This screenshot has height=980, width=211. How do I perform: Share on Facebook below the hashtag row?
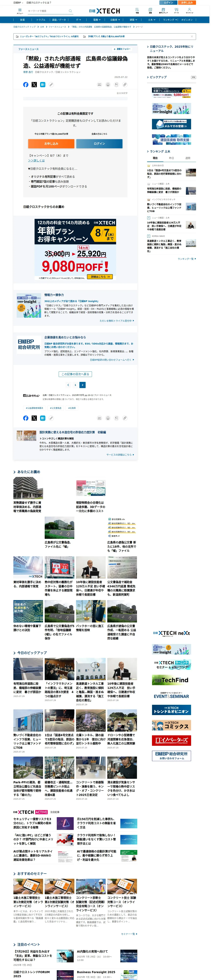click(26, 418)
